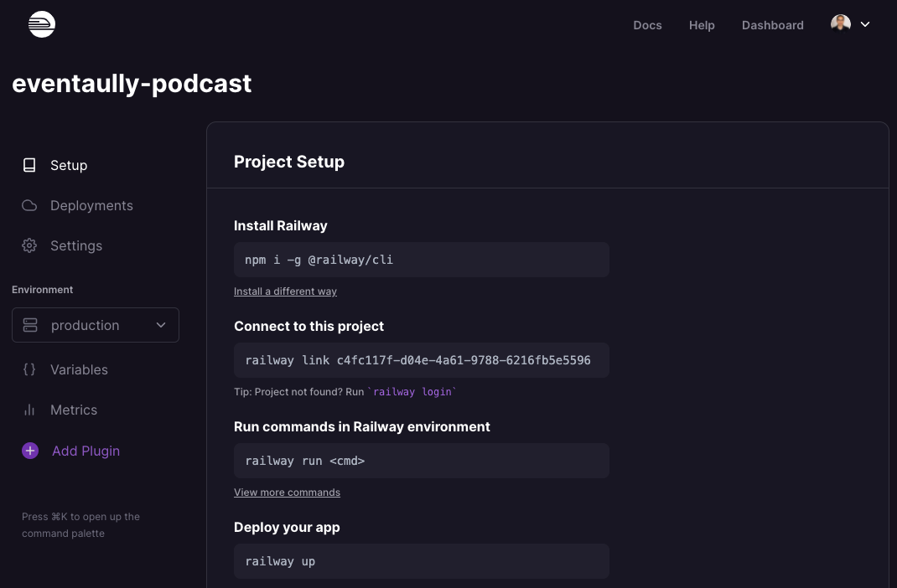This screenshot has width=897, height=588.
Task: Click the Metrics bar chart icon
Action: coord(29,410)
